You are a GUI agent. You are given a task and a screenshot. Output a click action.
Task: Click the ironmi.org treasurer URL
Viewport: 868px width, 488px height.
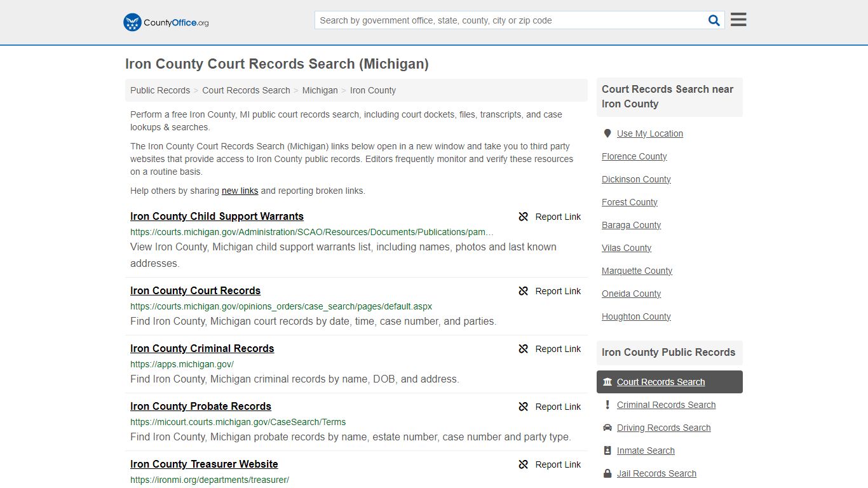coord(210,480)
